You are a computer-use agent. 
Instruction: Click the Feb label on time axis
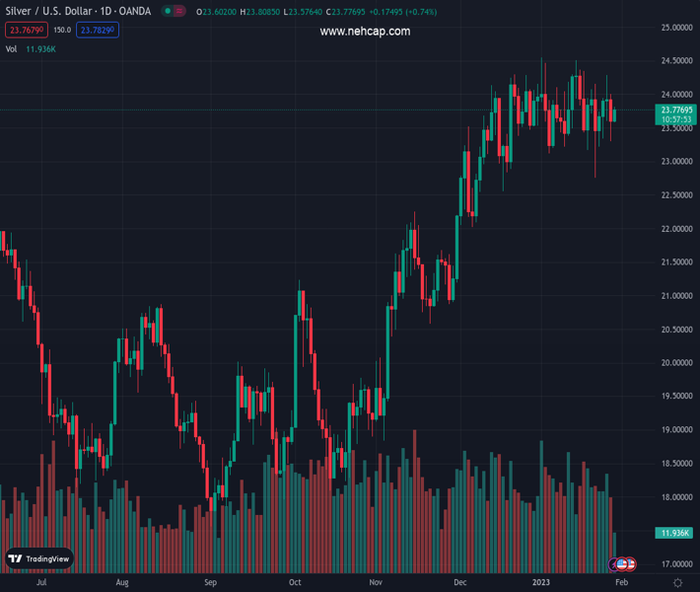(620, 583)
